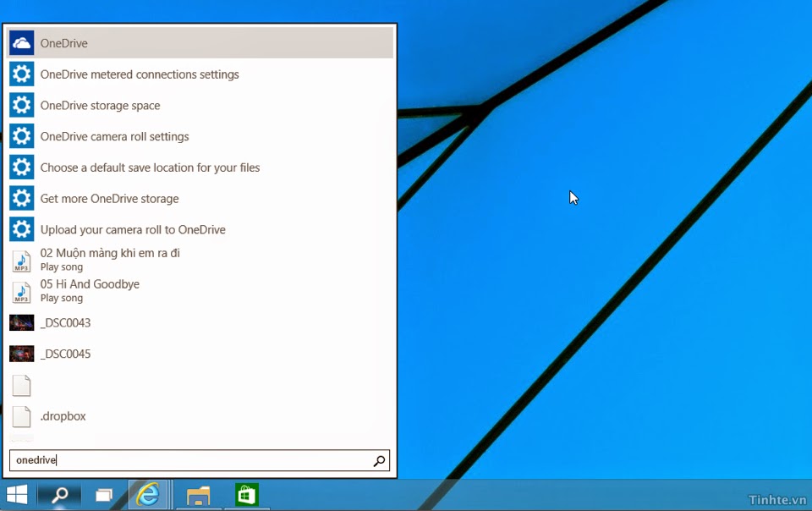This screenshot has width=812, height=511.
Task: Launch Internet Explorer from the taskbar
Action: (148, 495)
